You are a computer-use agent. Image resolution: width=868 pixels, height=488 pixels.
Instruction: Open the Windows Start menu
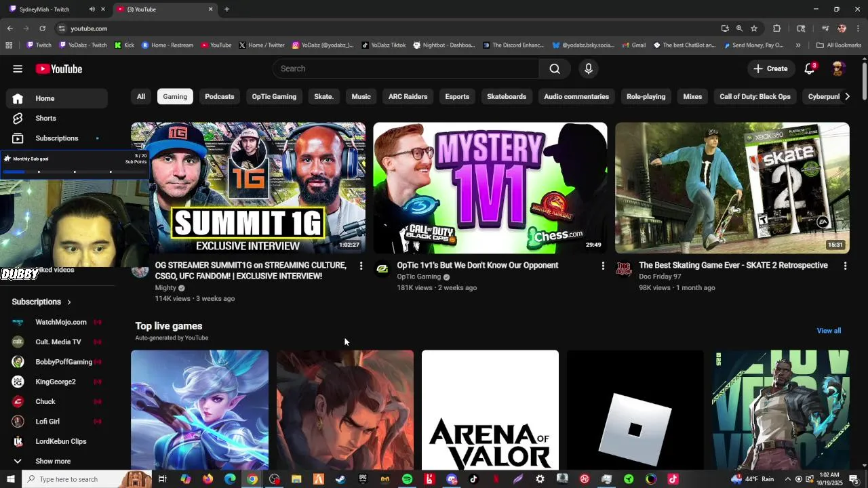[x=10, y=479]
